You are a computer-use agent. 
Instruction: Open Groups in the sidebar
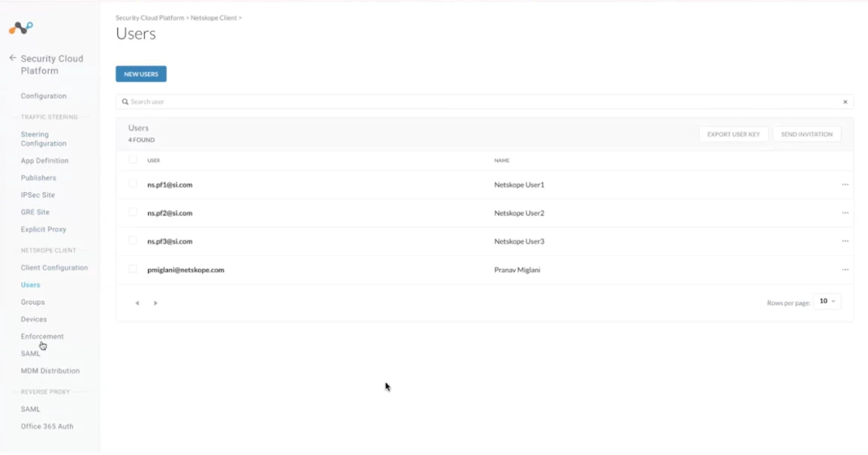pos(32,303)
